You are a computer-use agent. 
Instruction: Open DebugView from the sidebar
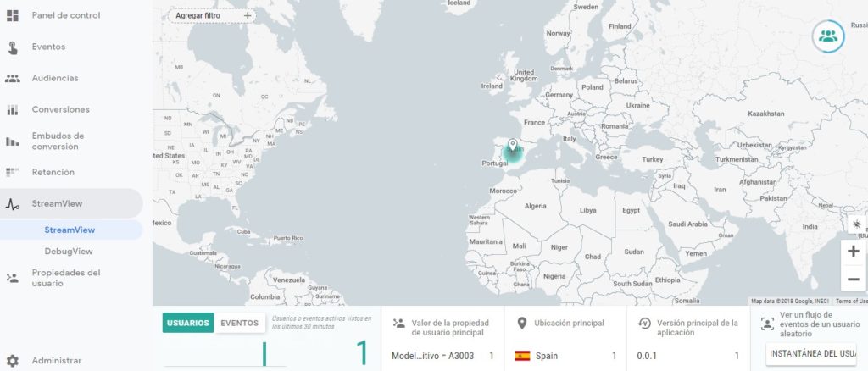pos(69,252)
